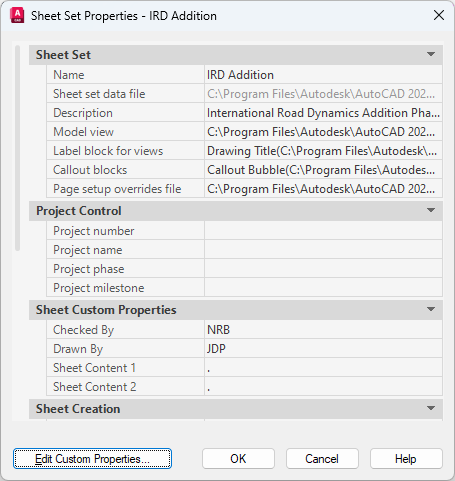Click the AutoCAD app icon in title bar

coord(17,16)
